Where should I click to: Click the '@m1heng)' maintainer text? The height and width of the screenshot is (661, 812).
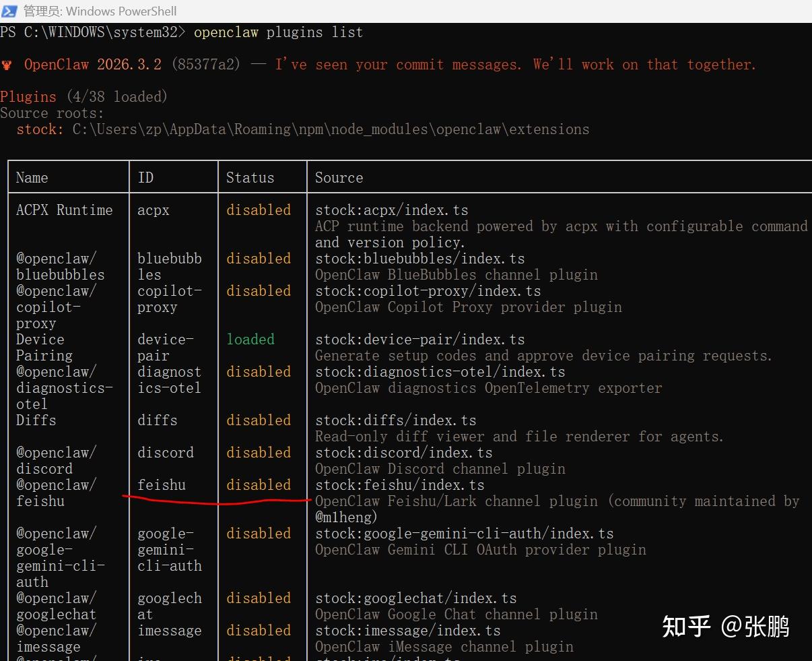click(346, 517)
